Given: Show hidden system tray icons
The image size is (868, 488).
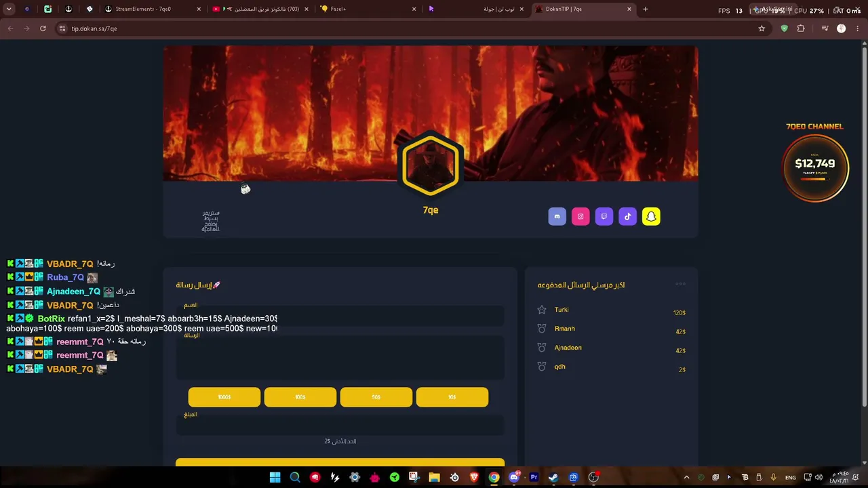Looking at the screenshot, I should point(686,477).
